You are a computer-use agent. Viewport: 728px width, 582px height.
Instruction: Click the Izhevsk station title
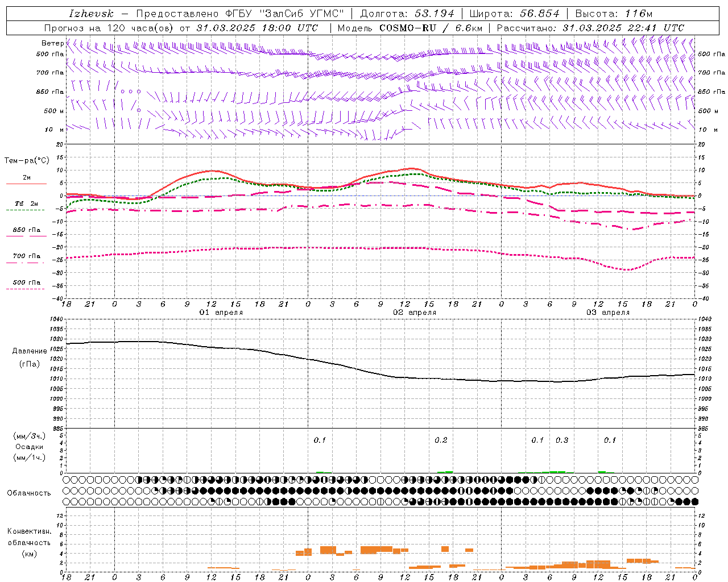point(91,14)
